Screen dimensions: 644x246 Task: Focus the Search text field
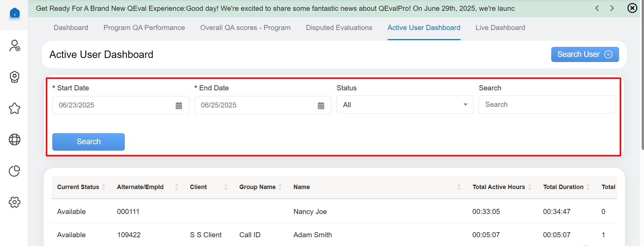tap(547, 105)
